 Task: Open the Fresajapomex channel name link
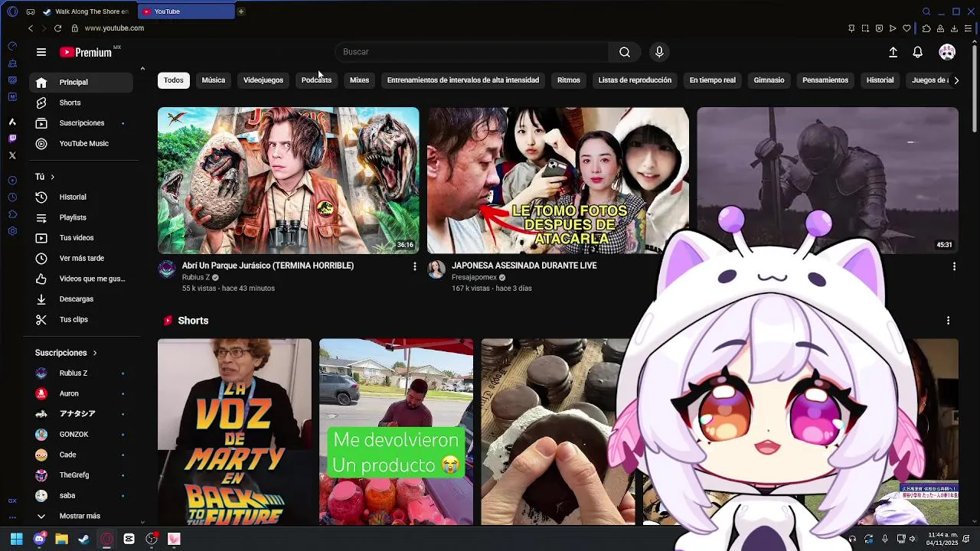click(x=474, y=278)
